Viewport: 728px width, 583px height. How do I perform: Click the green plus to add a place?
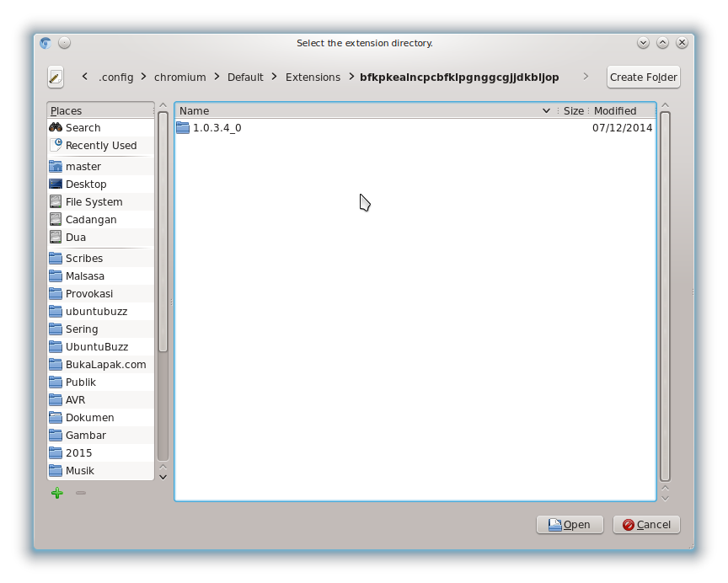coord(56,493)
